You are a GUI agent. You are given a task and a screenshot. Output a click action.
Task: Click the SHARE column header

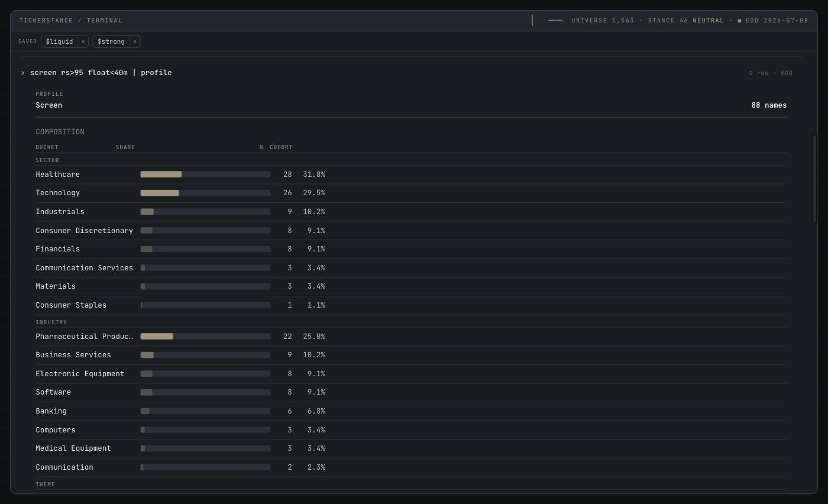pos(125,147)
